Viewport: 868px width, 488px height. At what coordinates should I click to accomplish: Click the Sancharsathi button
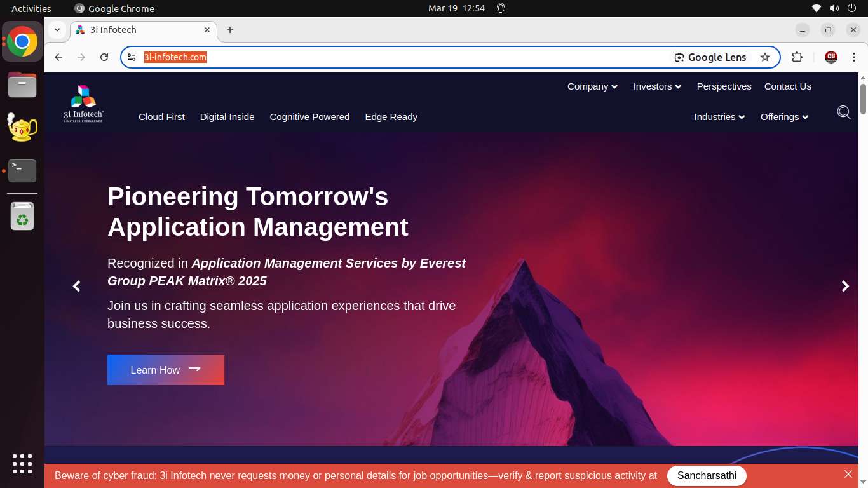point(707,475)
